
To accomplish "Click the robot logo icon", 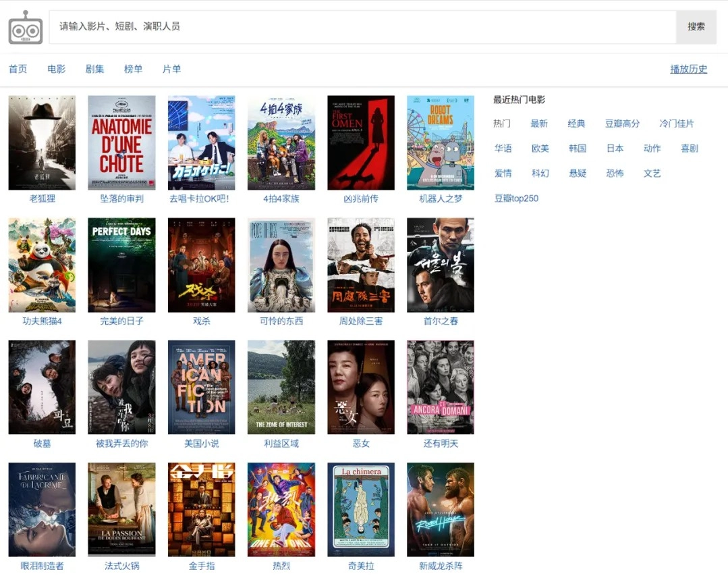I will (x=26, y=28).
